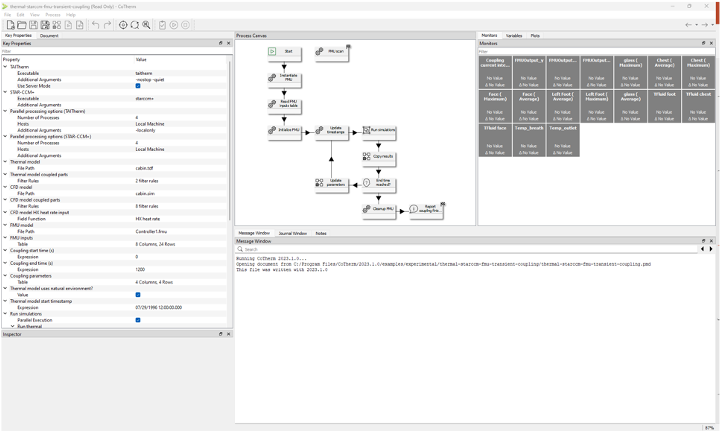The image size is (720, 431).
Task: Click the clipboard check validate icon
Action: tap(162, 25)
